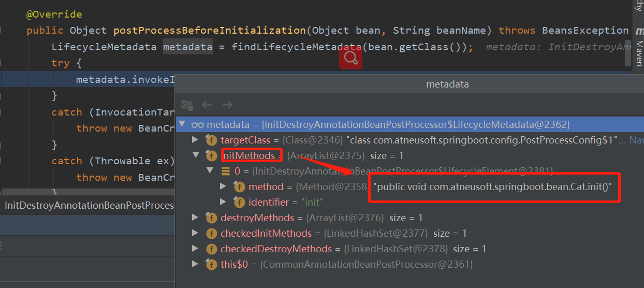This screenshot has width=644, height=288.
Task: Click the red magnifier search icon
Action: (x=350, y=57)
